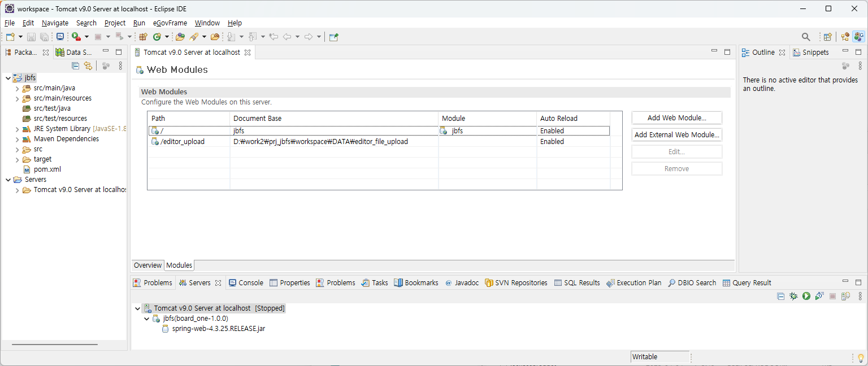Click the Open Task toolbar icon
Screen dimensions: 868x366
[x=215, y=37]
